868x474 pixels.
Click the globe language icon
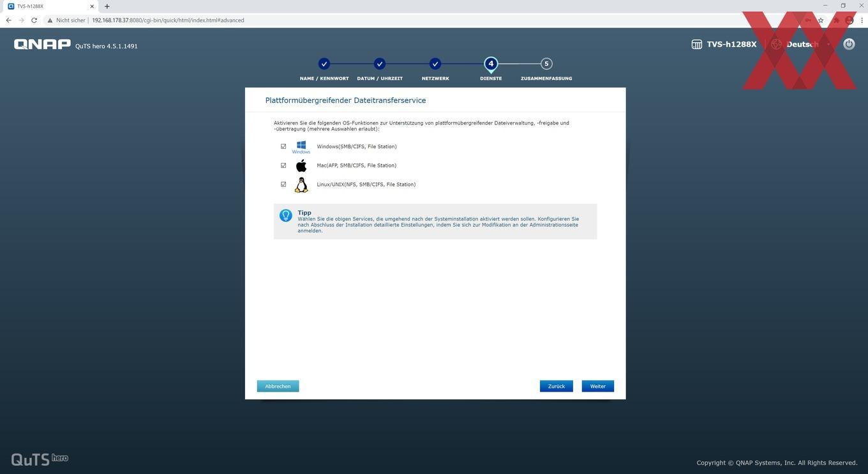(x=776, y=44)
